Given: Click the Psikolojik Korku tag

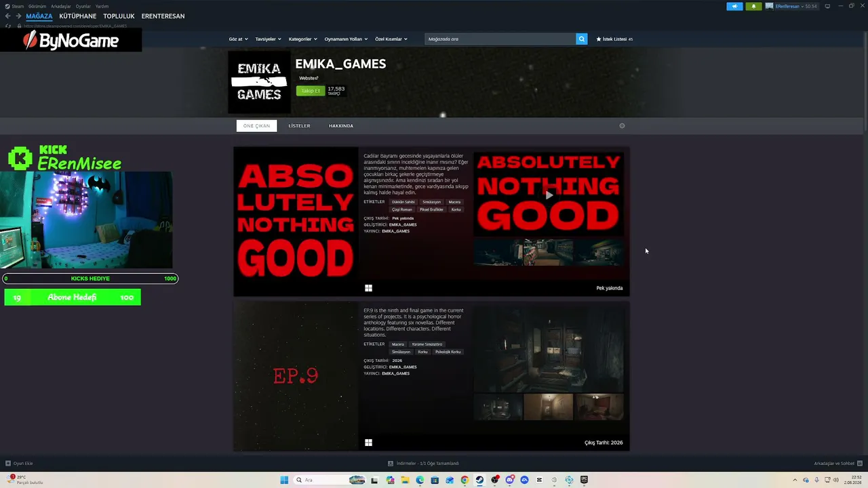Looking at the screenshot, I should 448,352.
